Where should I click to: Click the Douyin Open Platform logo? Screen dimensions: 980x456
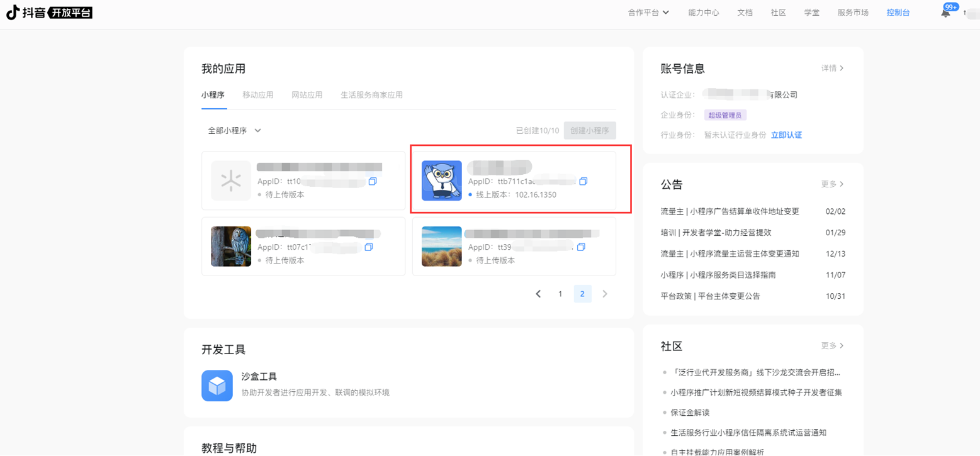(x=49, y=13)
